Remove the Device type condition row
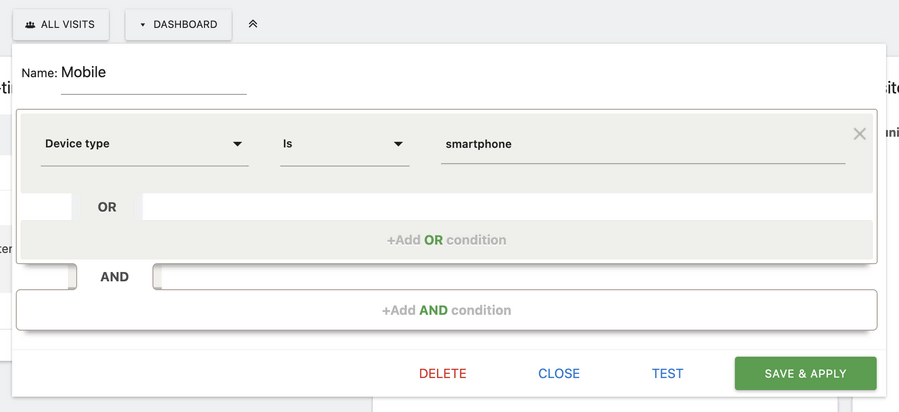899x412 pixels. click(859, 134)
